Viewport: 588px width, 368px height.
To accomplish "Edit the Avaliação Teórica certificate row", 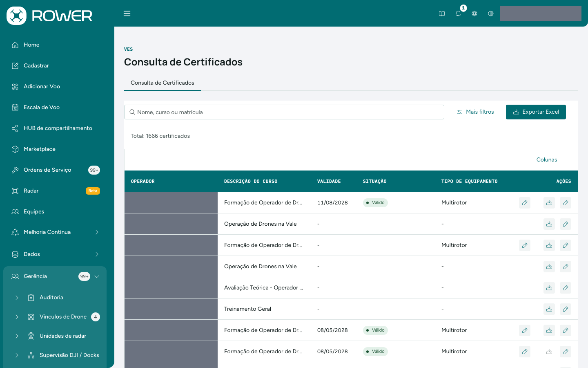I will [x=566, y=288].
